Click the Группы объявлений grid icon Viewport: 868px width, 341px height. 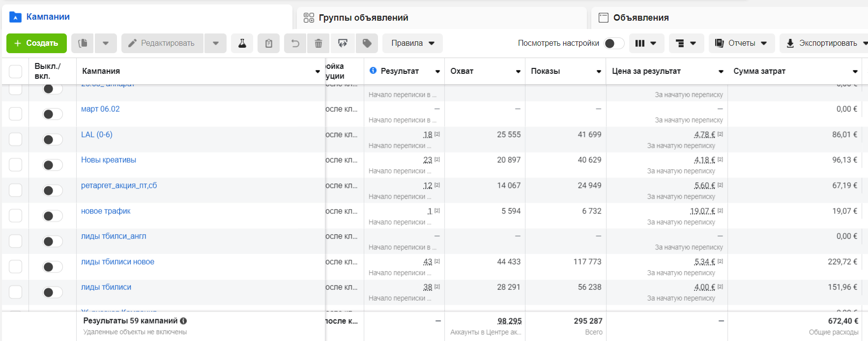[309, 18]
